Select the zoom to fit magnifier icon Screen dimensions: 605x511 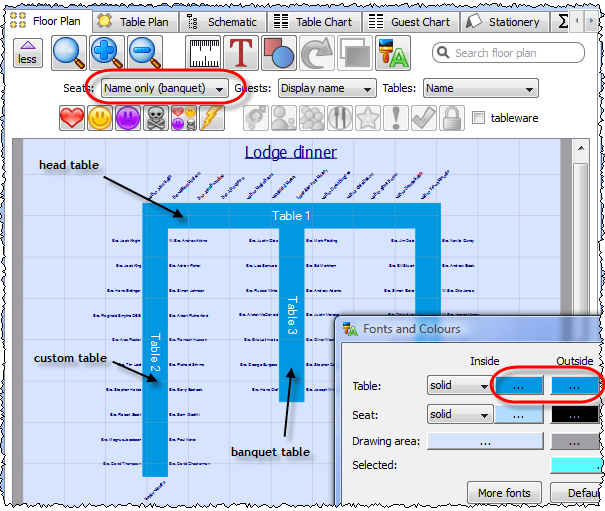[x=69, y=53]
